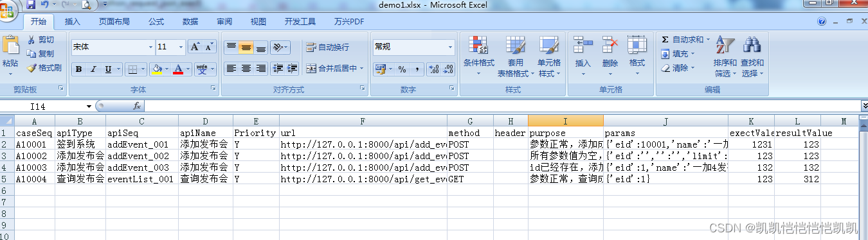The image size is (868, 240).
Task: Toggle italic formatting
Action: coord(93,69)
